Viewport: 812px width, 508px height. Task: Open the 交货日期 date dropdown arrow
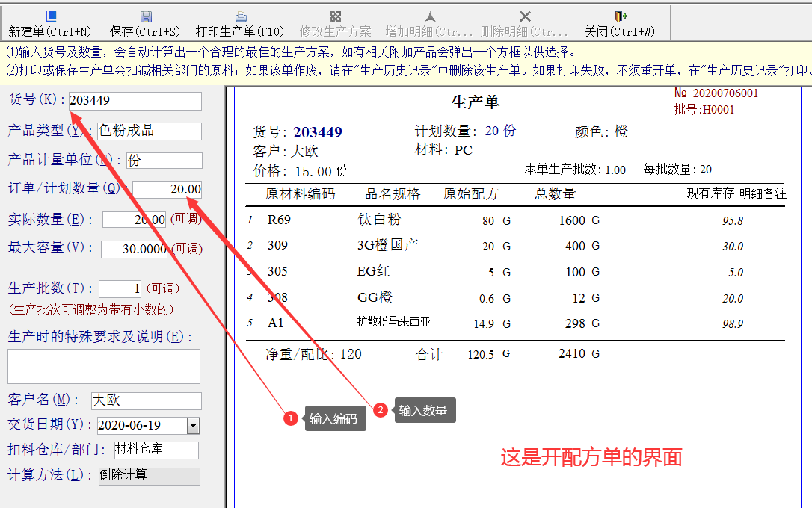coord(193,426)
